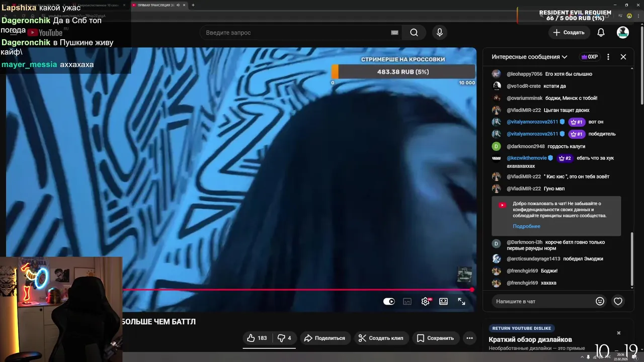
Task: Click @darkmoon2948 green avatar
Action: click(x=496, y=146)
